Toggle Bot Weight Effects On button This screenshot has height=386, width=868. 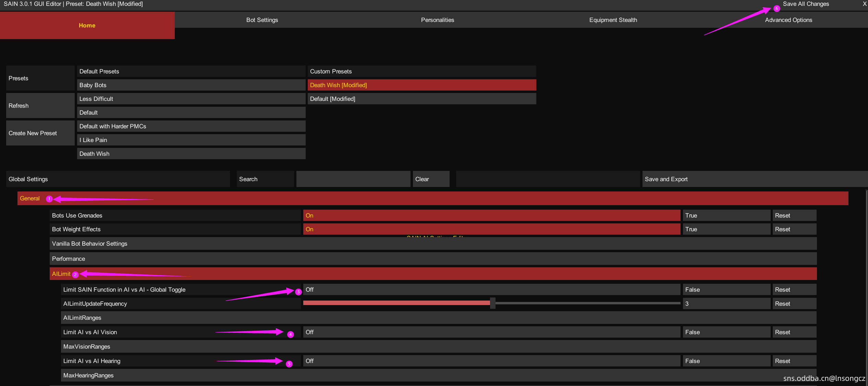tap(491, 229)
